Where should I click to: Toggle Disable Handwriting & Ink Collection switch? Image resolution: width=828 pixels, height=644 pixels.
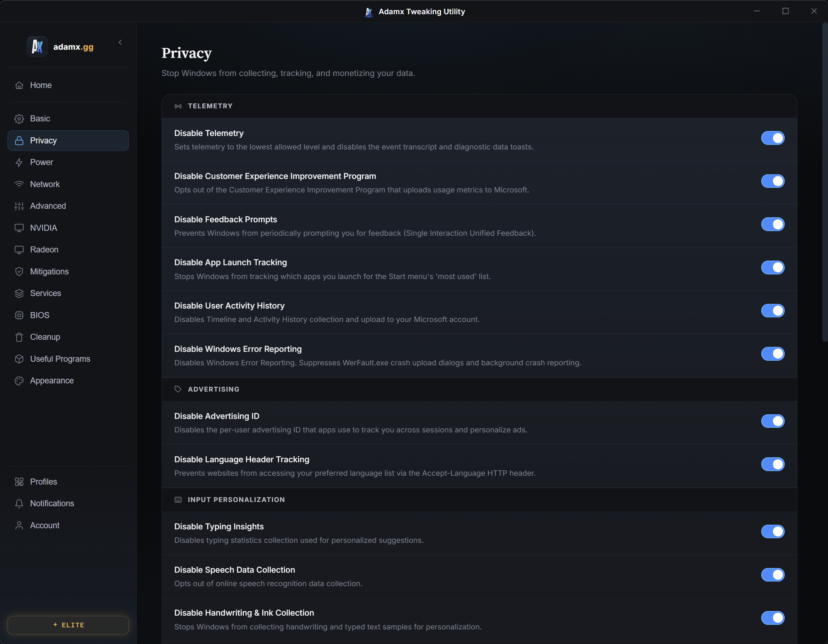pos(773,618)
